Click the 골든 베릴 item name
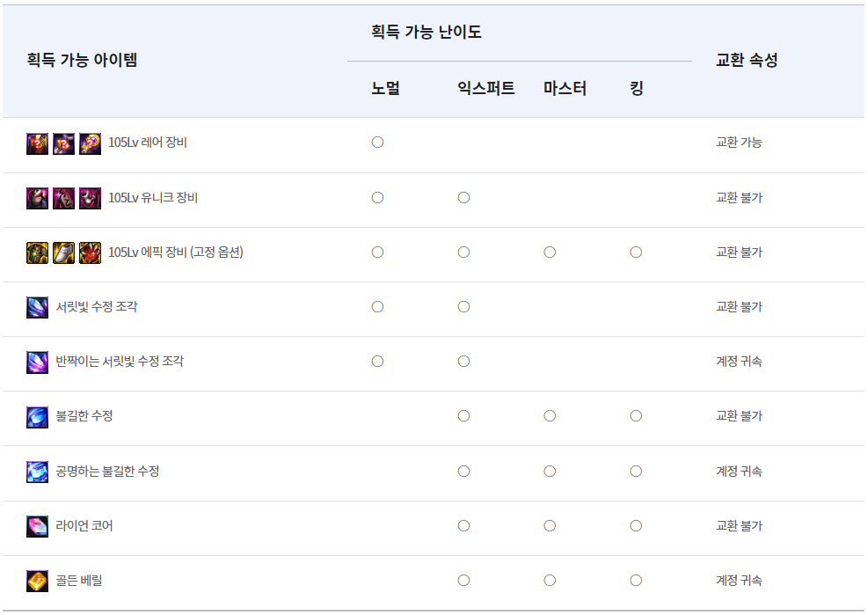The image size is (868, 615). tap(79, 580)
